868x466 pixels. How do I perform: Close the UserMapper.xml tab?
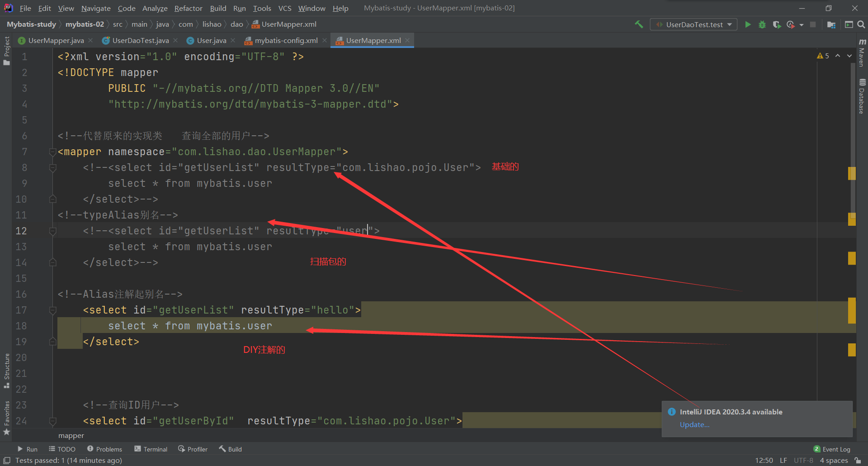(x=407, y=40)
